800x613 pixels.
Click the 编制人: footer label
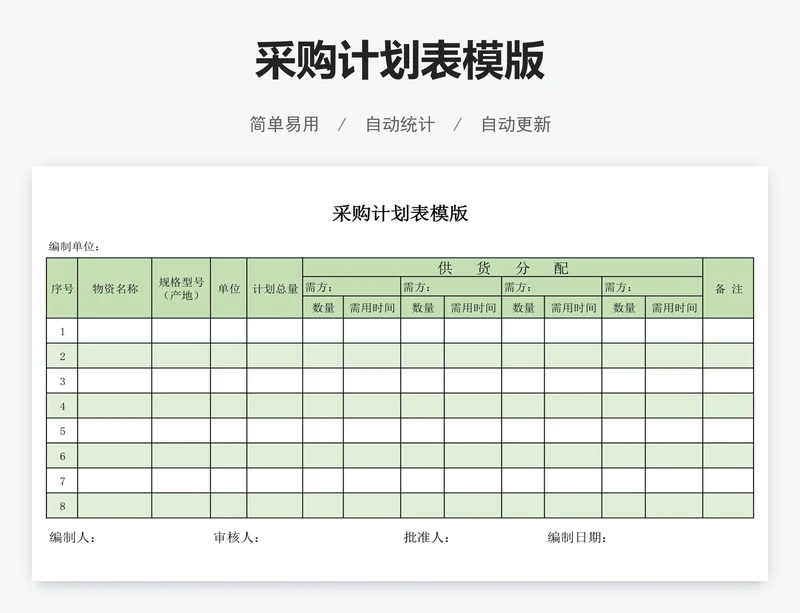tap(72, 537)
